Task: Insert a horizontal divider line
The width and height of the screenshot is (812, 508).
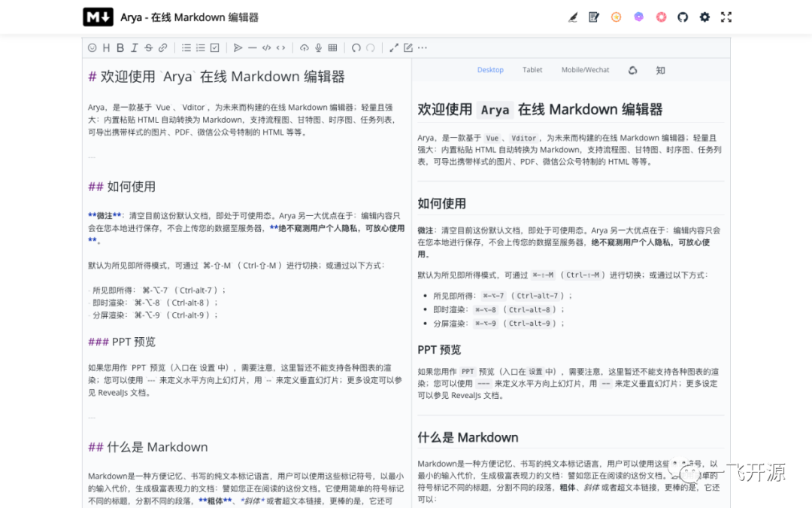Action: 252,47
